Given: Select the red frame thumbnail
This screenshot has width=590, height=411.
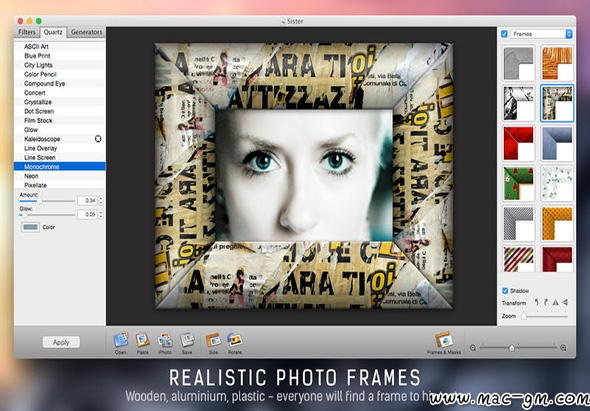Looking at the screenshot, I should pyautogui.click(x=518, y=143).
